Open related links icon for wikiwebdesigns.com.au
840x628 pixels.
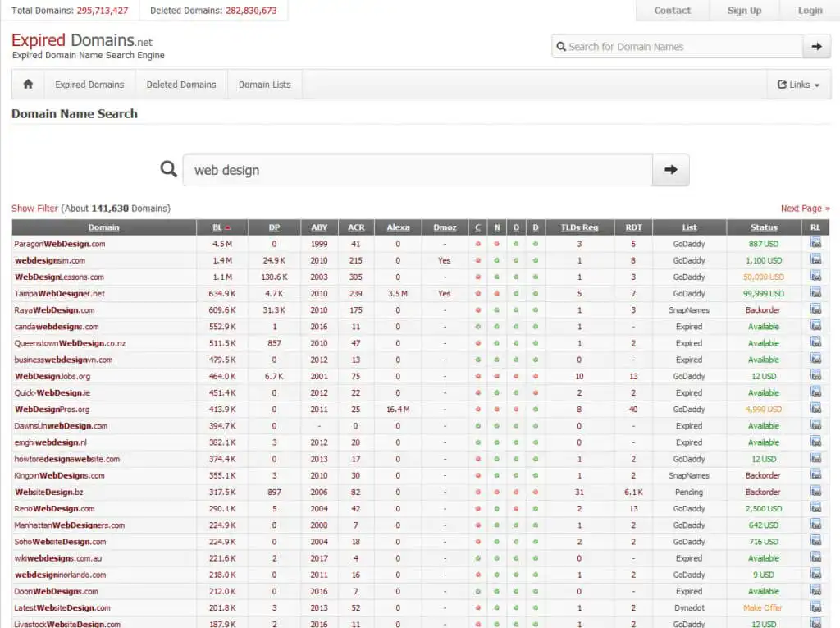[815, 557]
